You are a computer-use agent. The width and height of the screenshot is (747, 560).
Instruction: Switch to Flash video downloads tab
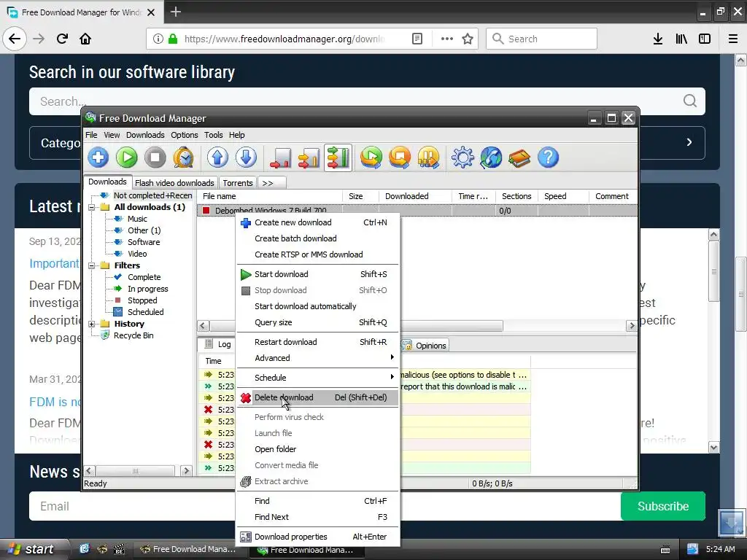[x=174, y=183]
